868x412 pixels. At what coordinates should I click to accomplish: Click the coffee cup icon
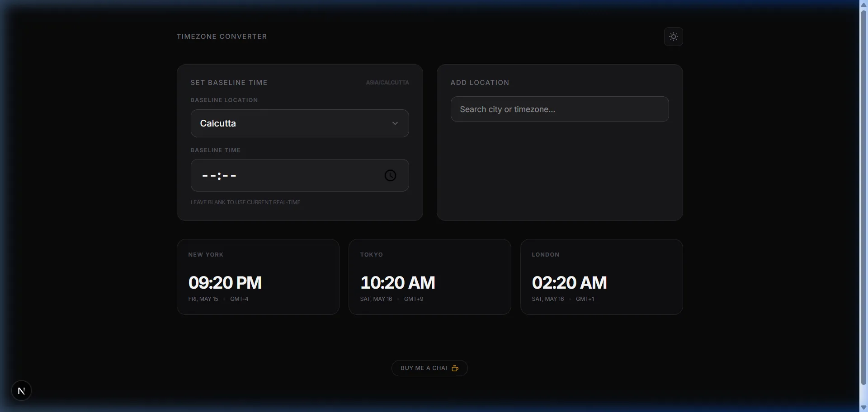click(x=455, y=368)
